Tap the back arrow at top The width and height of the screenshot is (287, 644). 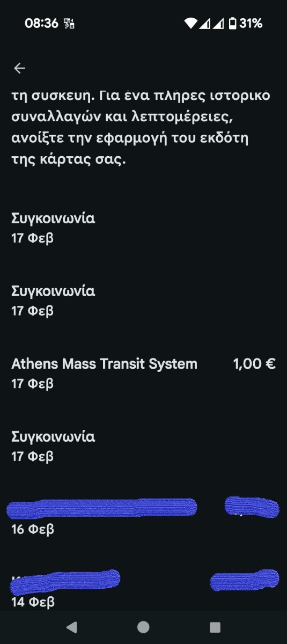(x=20, y=68)
